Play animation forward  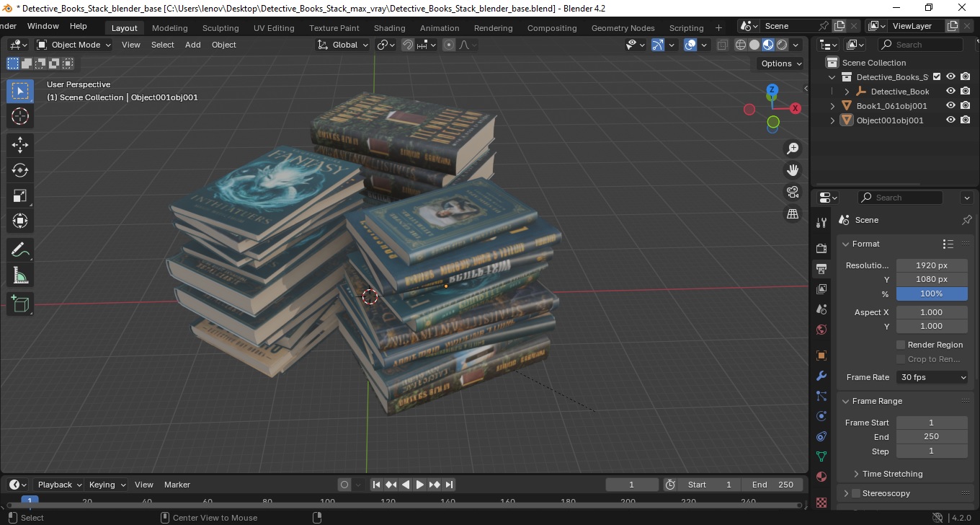point(420,485)
